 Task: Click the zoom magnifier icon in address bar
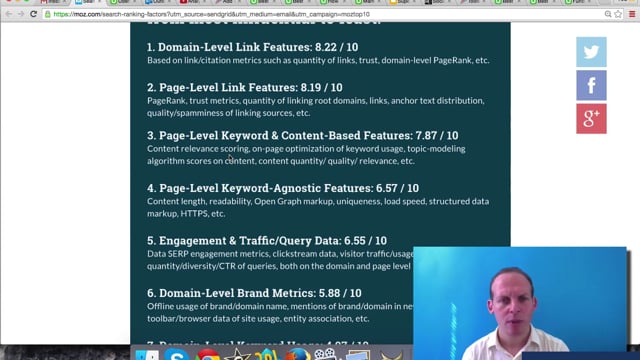pyautogui.click(x=608, y=14)
